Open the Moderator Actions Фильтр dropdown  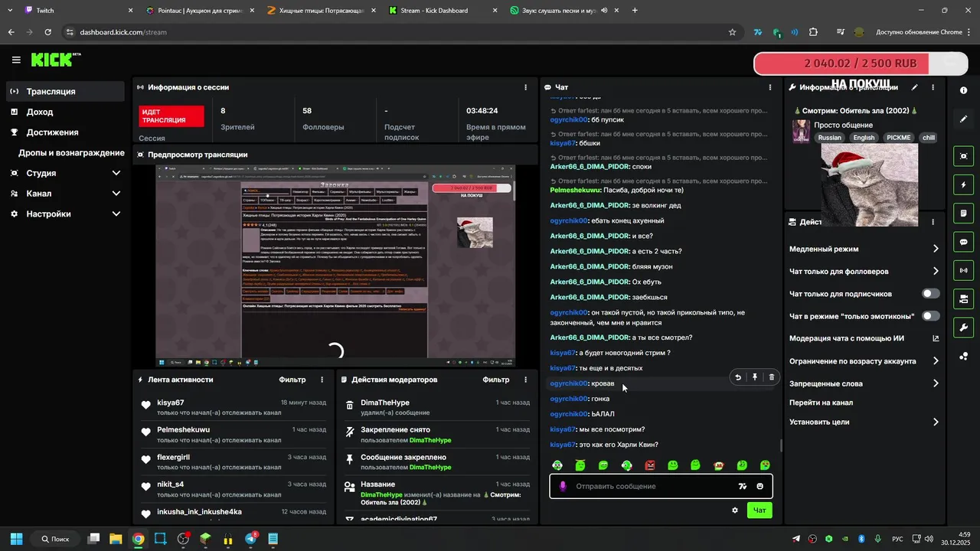(496, 380)
